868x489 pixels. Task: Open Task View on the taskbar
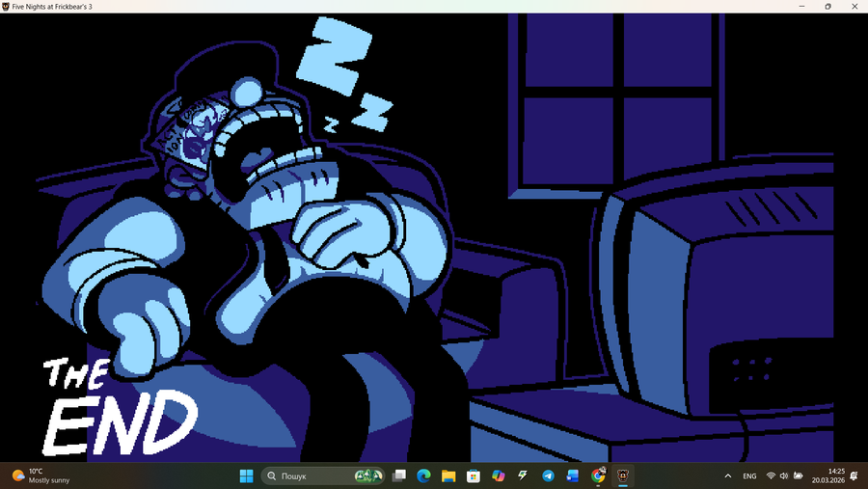coord(399,475)
